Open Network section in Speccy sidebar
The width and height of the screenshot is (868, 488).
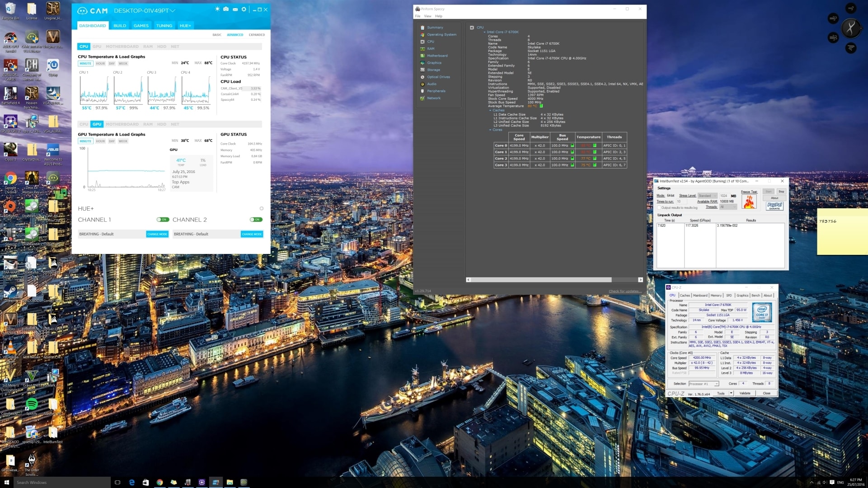coord(431,98)
